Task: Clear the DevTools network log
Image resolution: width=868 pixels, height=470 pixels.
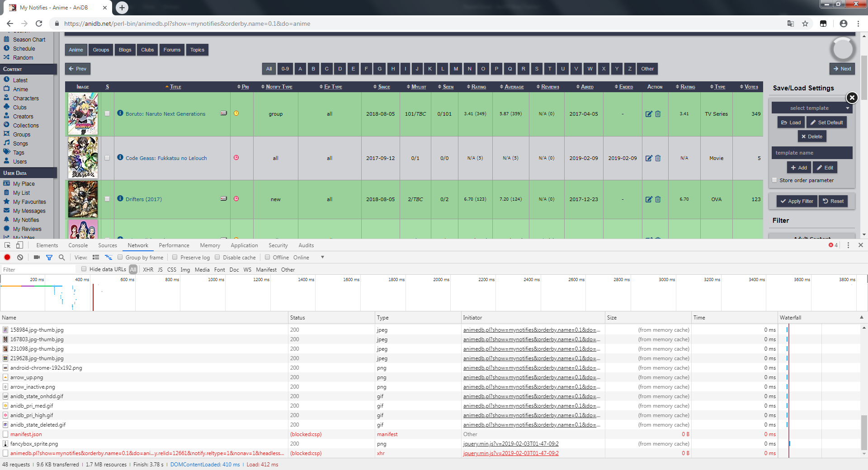Action: pos(20,258)
